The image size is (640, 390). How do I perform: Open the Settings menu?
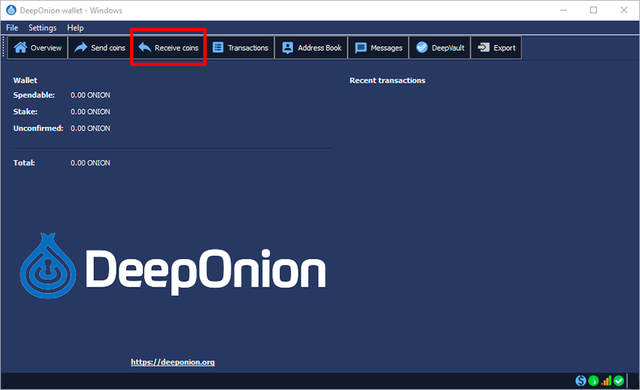click(x=42, y=28)
